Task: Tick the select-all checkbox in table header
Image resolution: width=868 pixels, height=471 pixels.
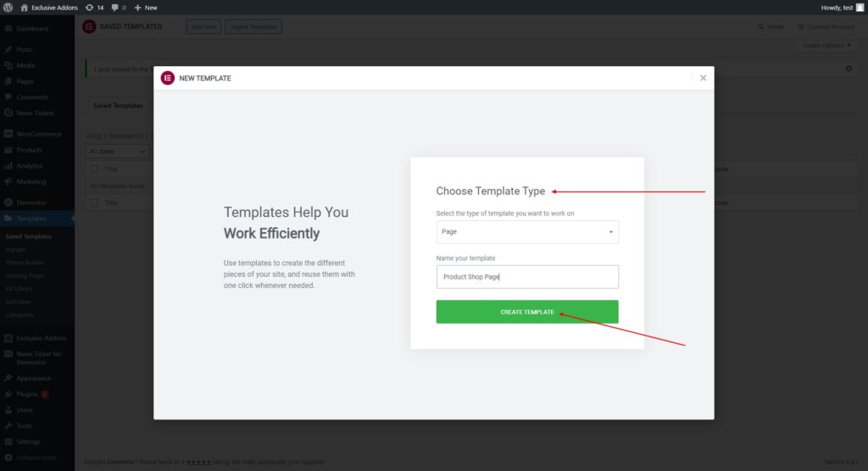Action: click(x=94, y=169)
